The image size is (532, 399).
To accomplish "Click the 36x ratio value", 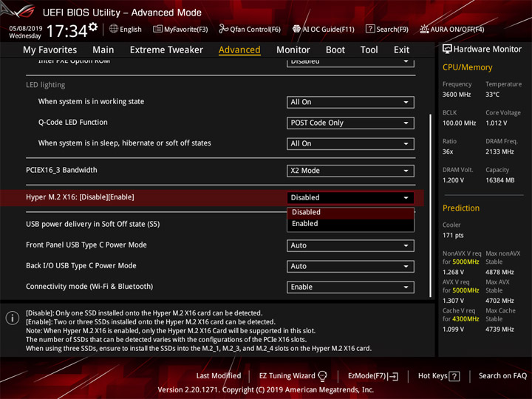I will click(x=448, y=151).
